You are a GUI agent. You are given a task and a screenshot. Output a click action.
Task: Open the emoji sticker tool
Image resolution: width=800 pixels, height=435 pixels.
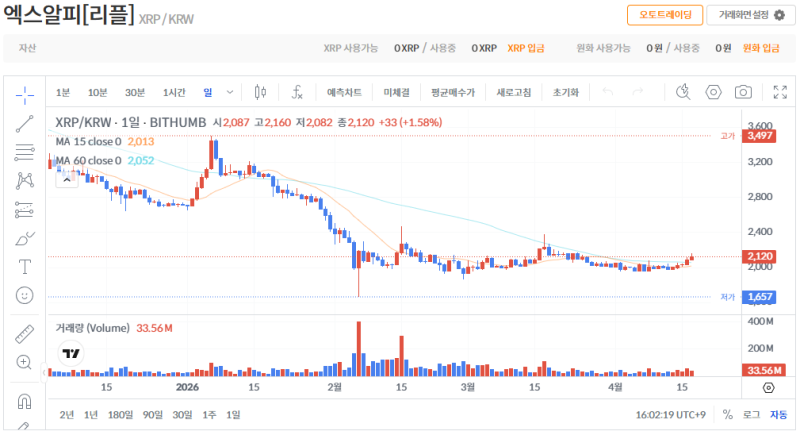(24, 295)
